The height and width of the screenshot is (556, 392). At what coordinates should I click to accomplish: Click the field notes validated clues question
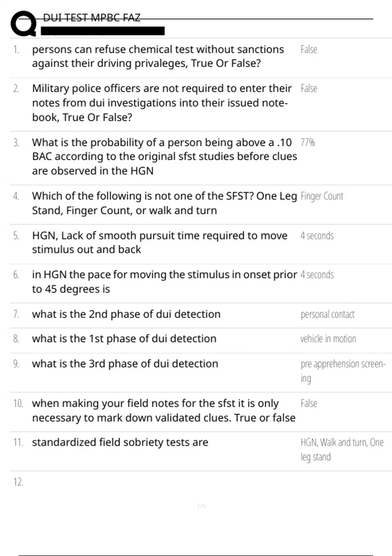coord(163,410)
